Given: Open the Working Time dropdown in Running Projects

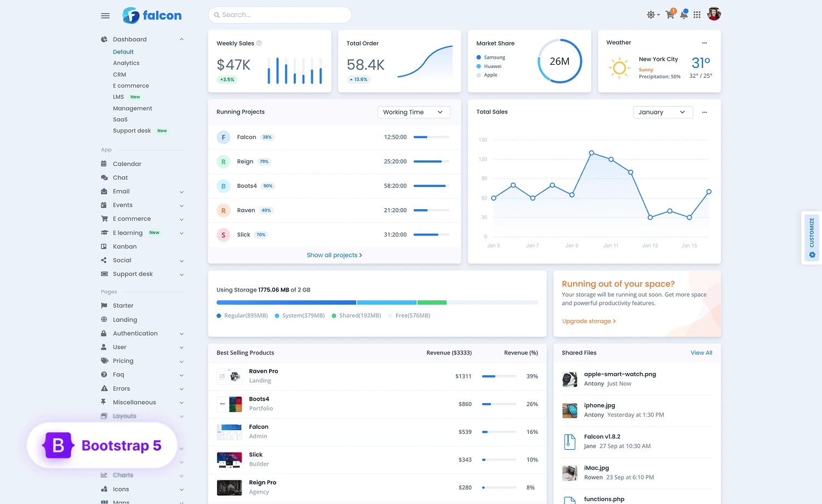Looking at the screenshot, I should (414, 112).
